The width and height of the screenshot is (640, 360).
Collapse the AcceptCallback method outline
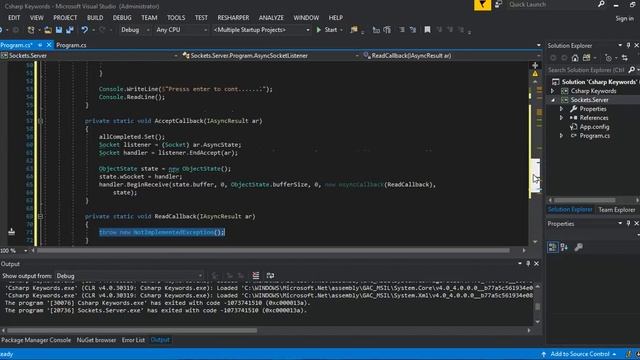coord(40,121)
